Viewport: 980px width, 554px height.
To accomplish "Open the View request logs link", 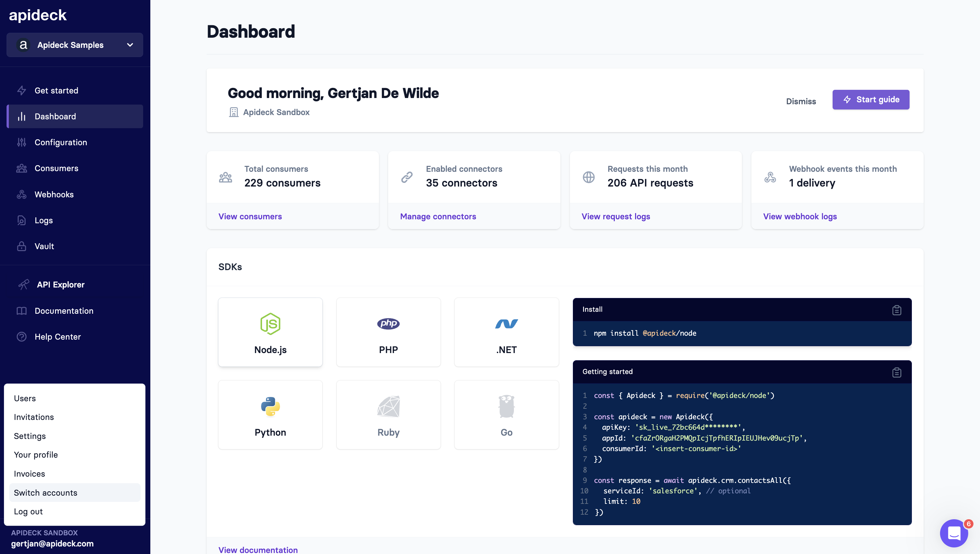I will coord(615,216).
